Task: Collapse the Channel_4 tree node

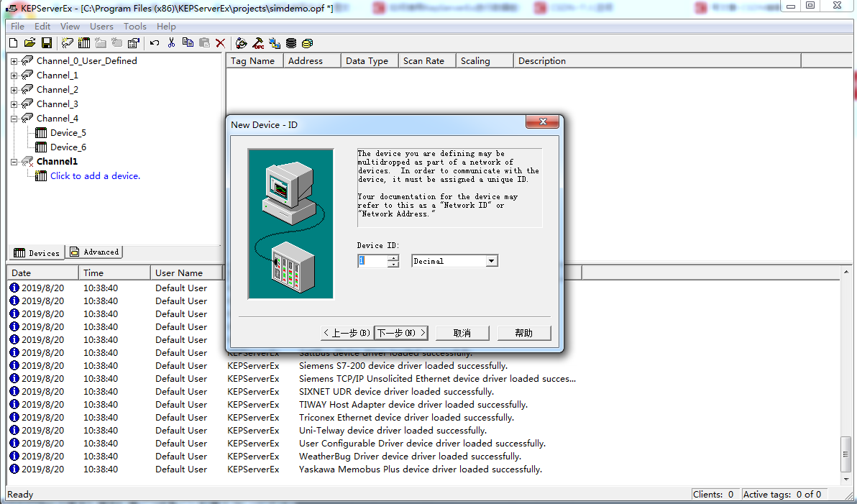Action: (x=14, y=119)
